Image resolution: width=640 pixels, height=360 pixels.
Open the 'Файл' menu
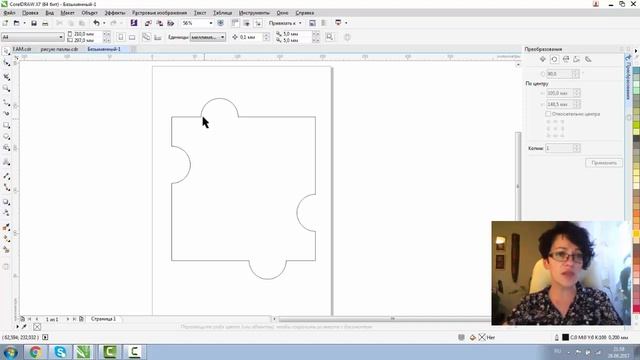coord(9,13)
